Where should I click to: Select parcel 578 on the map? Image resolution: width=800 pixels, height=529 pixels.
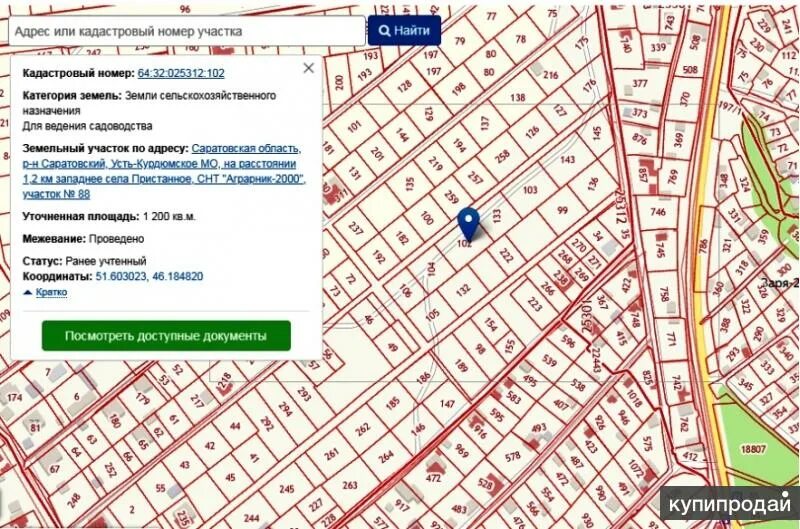[512, 456]
